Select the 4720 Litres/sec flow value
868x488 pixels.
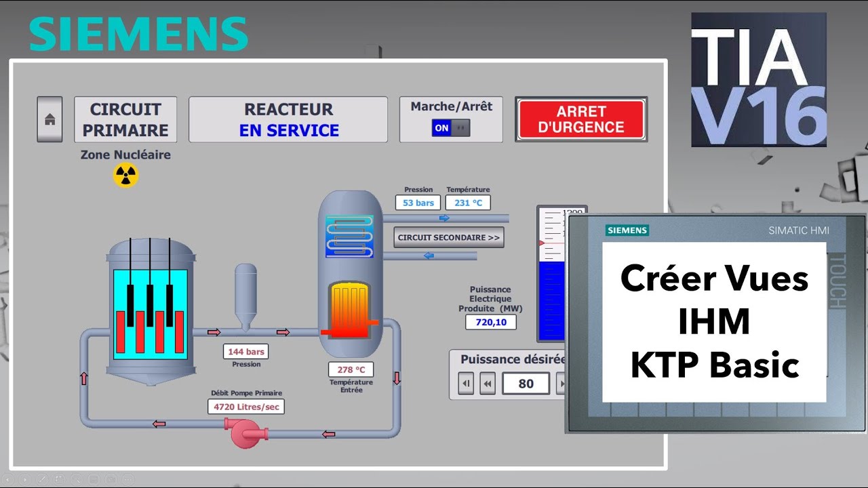click(x=245, y=407)
